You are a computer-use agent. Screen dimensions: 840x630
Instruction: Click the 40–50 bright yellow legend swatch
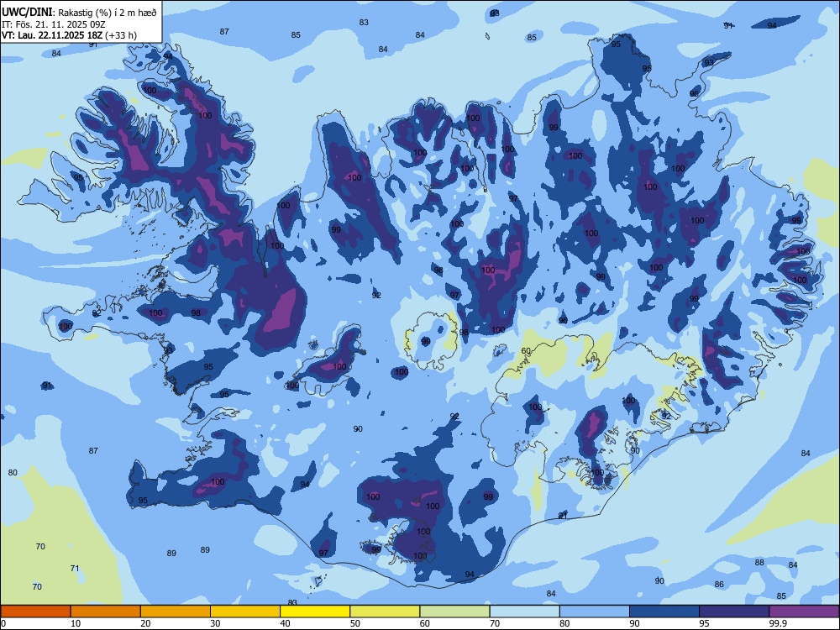315,612
